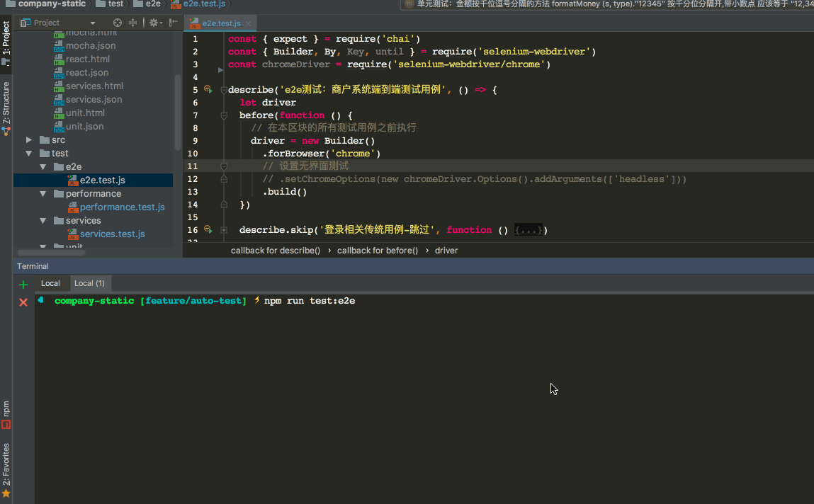Image resolution: width=814 pixels, height=504 pixels.
Task: Click the Favorites star icon in left strip
Action: point(6,493)
